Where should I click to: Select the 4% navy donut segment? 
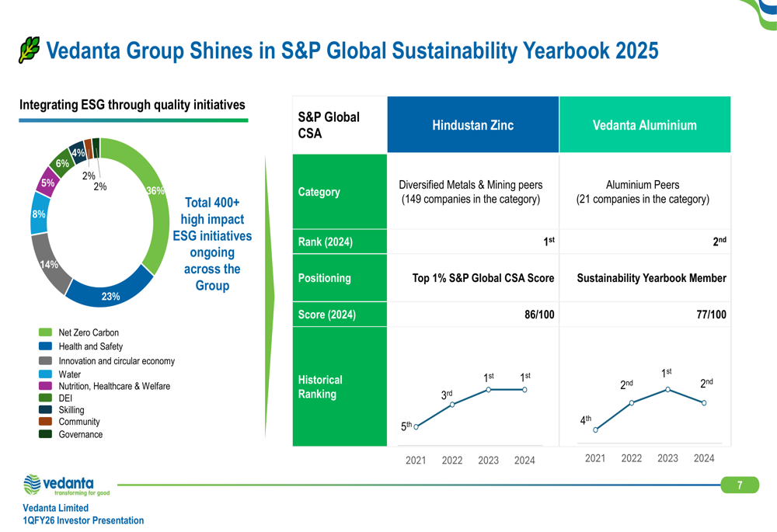(x=77, y=152)
